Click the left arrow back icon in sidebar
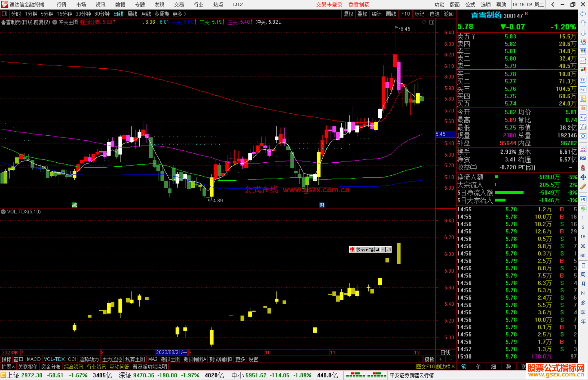The height and width of the screenshot is (380, 588). click(583, 14)
